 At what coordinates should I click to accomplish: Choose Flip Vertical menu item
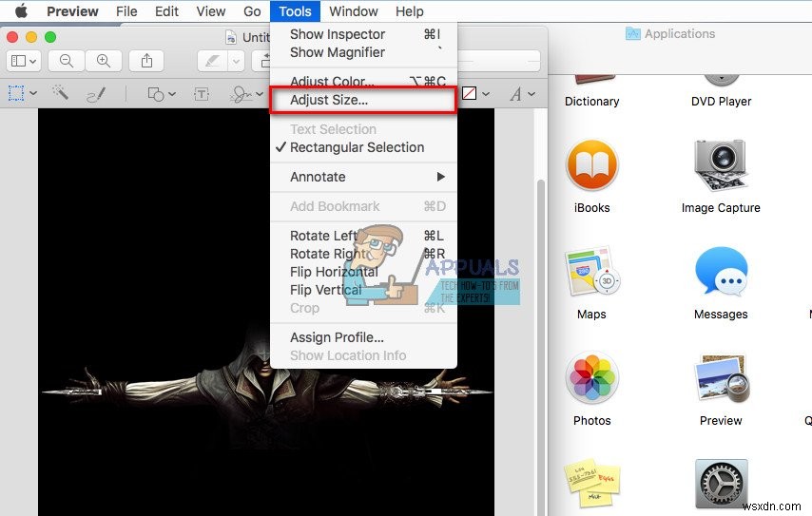363,291
